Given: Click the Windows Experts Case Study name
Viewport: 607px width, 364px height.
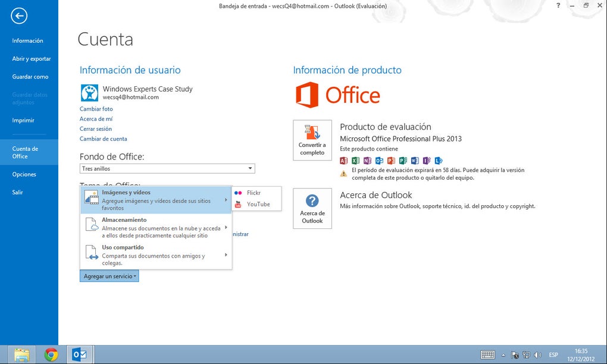Looking at the screenshot, I should pyautogui.click(x=148, y=89).
